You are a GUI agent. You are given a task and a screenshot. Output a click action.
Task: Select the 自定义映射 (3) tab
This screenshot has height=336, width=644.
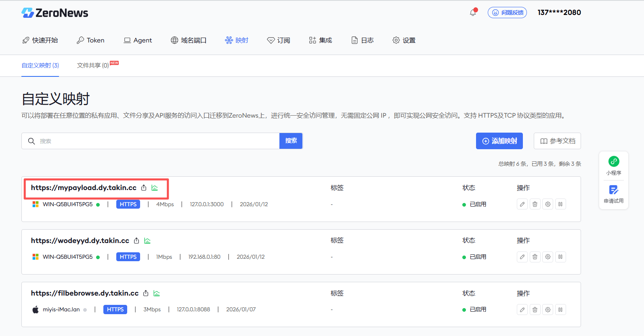40,65
